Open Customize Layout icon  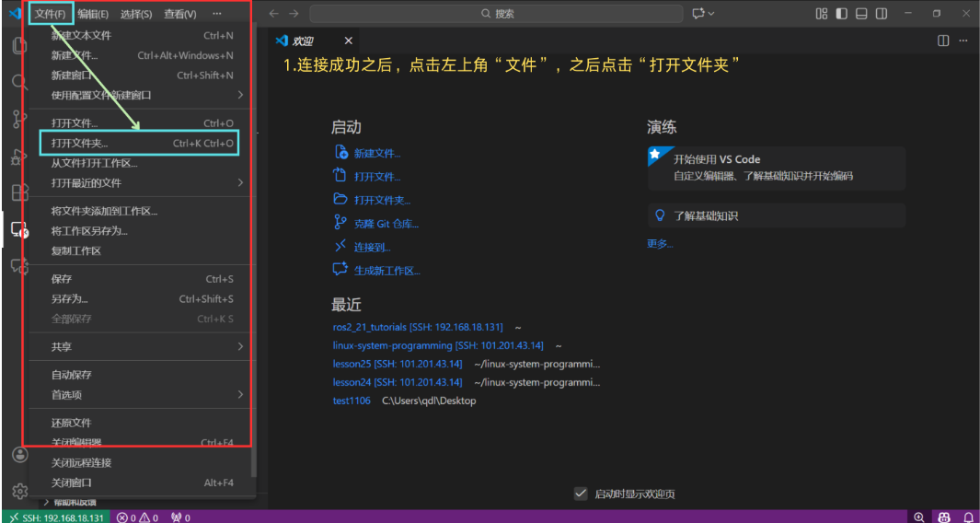(x=823, y=13)
